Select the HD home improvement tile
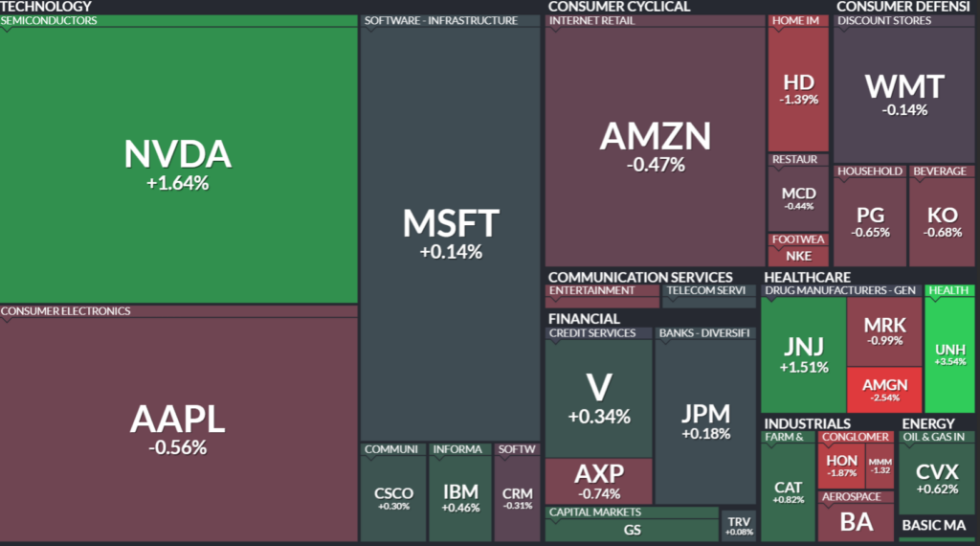This screenshot has width=980, height=546. click(798, 88)
